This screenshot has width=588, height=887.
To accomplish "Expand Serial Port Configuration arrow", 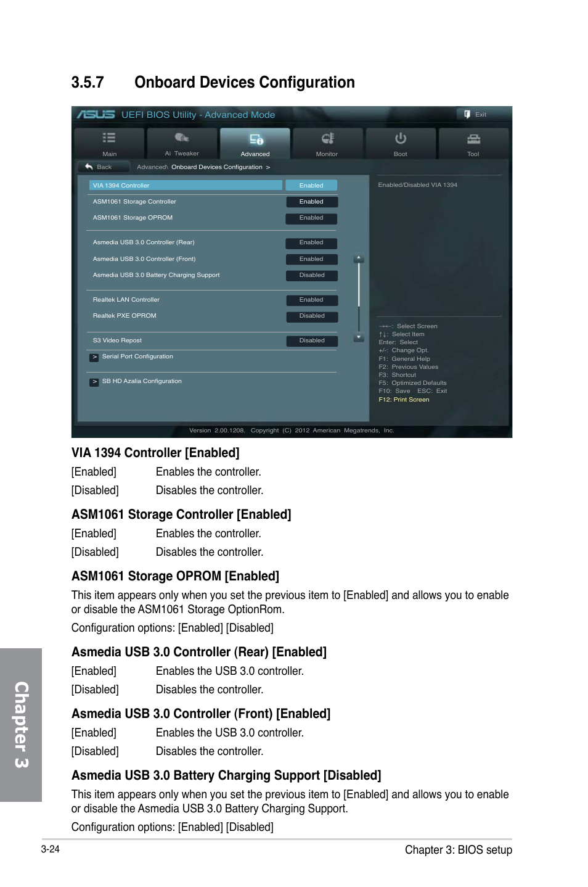I will tap(94, 357).
